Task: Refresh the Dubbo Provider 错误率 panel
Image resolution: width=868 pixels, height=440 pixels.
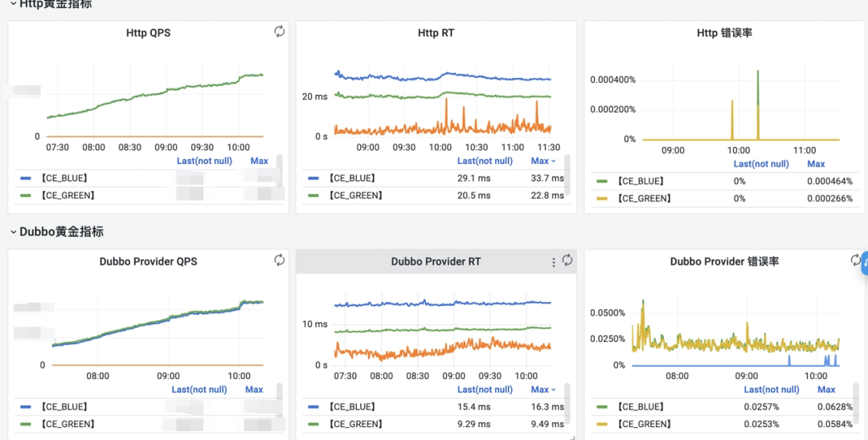Action: click(x=856, y=260)
